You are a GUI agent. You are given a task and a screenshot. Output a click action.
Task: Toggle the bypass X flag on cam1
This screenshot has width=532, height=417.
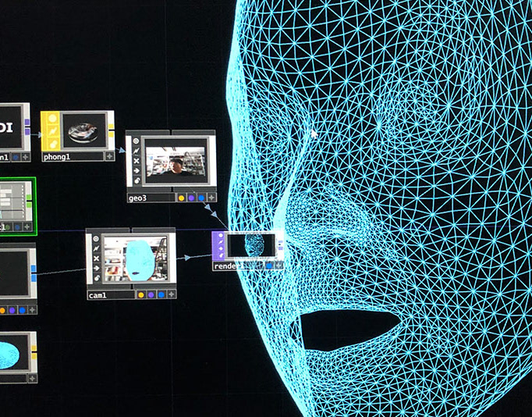coord(96,258)
